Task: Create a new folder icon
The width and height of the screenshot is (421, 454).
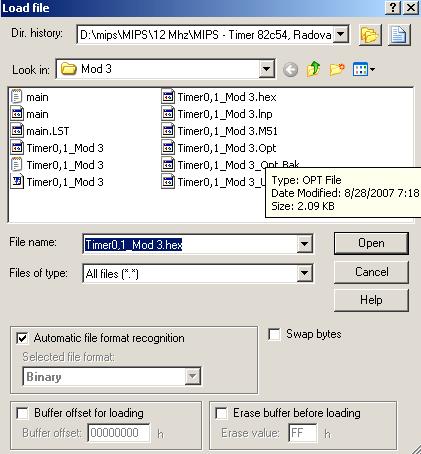Action: tap(337, 69)
